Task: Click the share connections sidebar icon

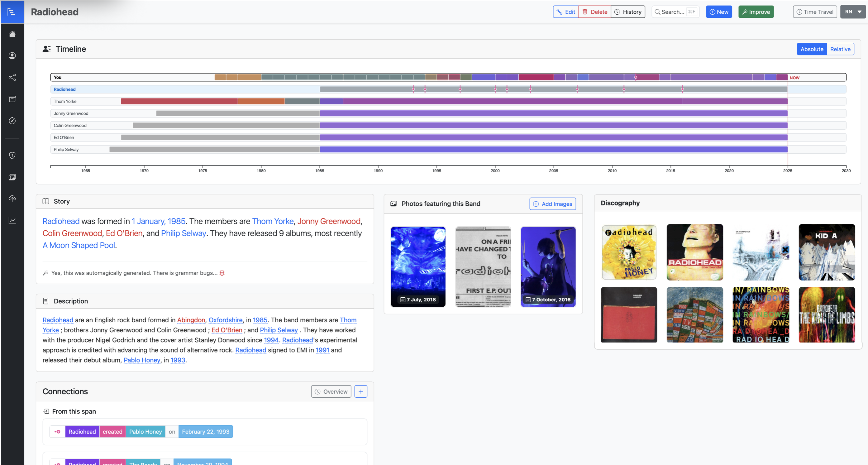Action: tap(12, 77)
